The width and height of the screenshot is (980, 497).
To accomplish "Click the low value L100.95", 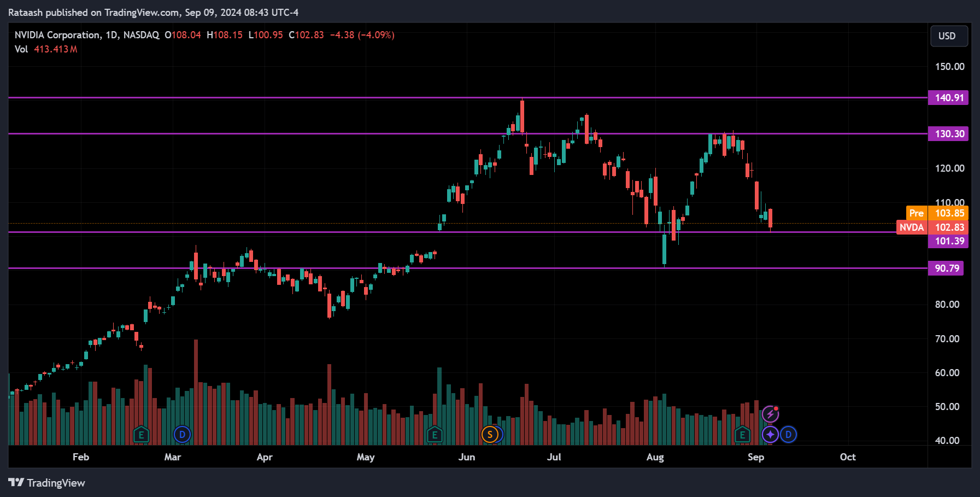I will (266, 35).
